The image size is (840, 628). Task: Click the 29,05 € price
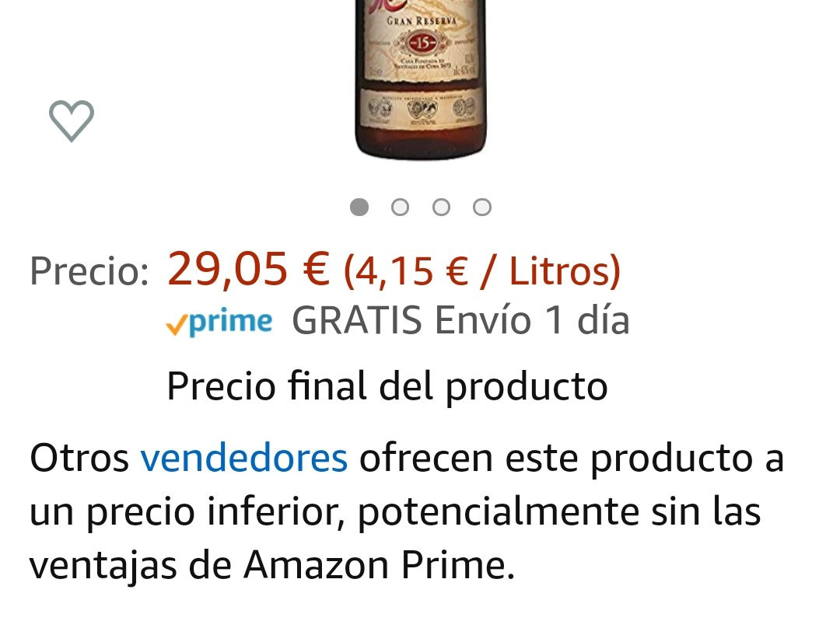(248, 269)
